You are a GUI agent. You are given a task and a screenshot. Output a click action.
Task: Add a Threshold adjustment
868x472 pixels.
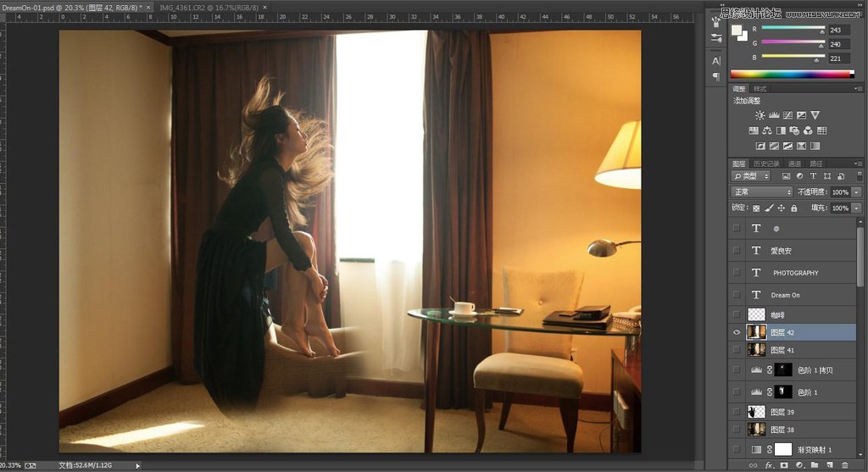tap(787, 146)
